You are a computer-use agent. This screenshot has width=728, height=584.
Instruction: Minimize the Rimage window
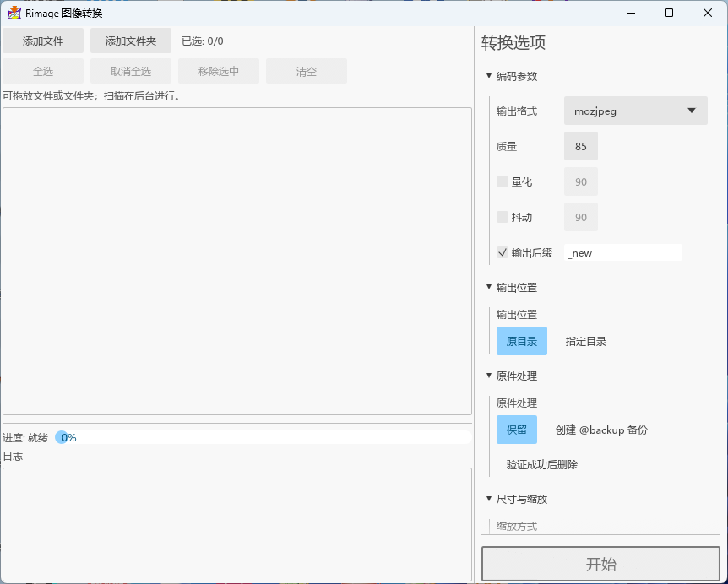631,13
